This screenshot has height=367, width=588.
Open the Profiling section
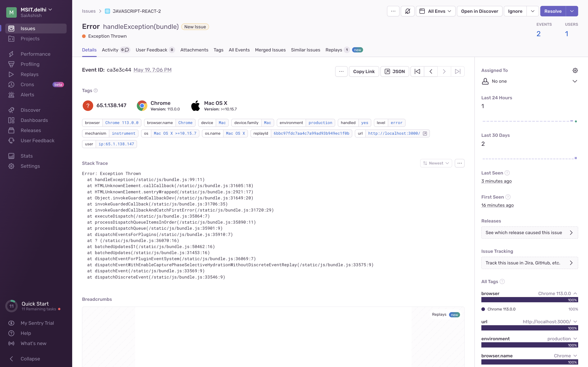[x=30, y=64]
